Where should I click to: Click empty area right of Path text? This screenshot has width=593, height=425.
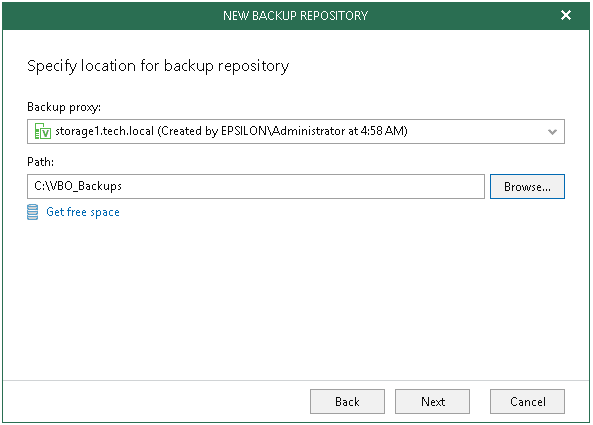303,186
